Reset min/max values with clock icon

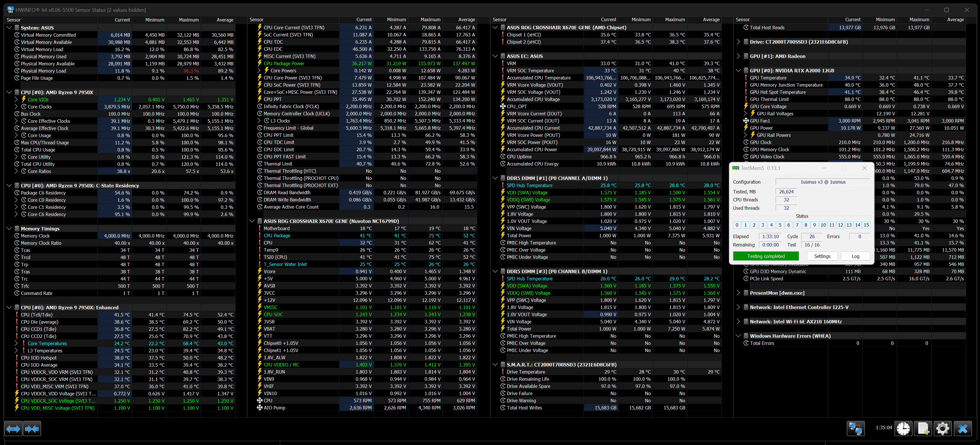(x=903, y=429)
